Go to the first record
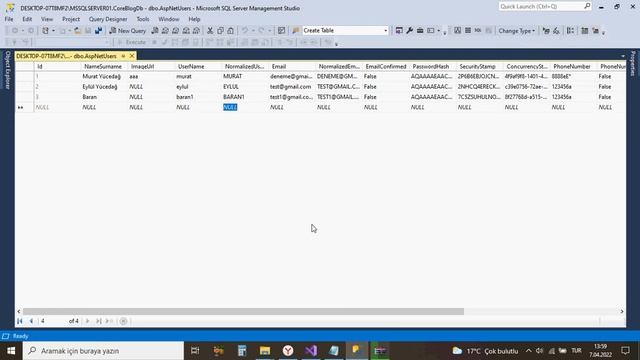This screenshot has height=360, width=640. point(20,321)
